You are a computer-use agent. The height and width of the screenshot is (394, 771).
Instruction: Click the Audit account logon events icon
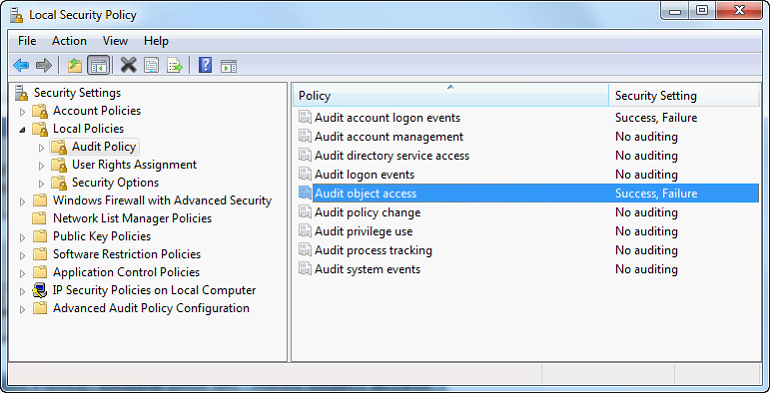point(305,118)
